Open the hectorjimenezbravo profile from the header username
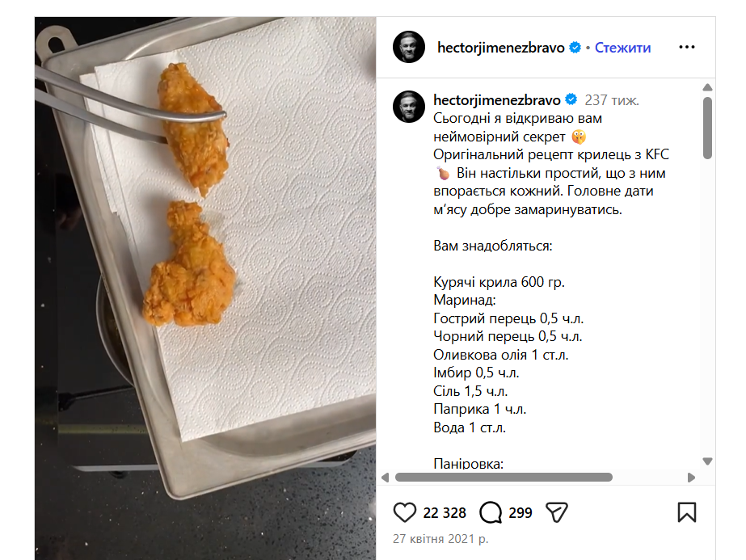 [x=501, y=48]
